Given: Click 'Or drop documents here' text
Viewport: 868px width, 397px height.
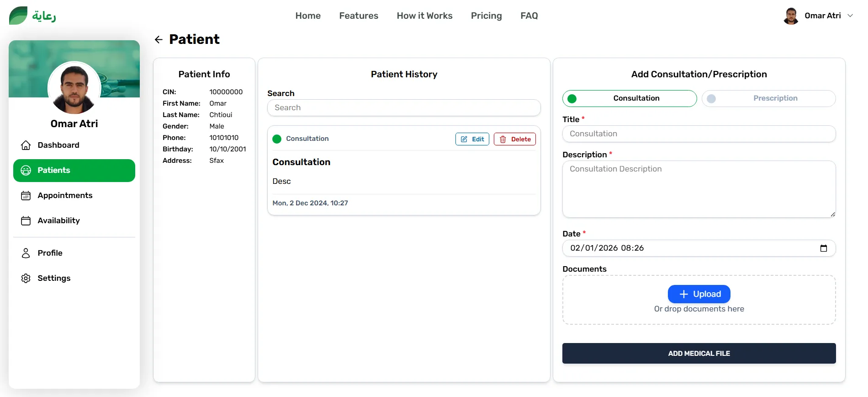Looking at the screenshot, I should (x=699, y=309).
